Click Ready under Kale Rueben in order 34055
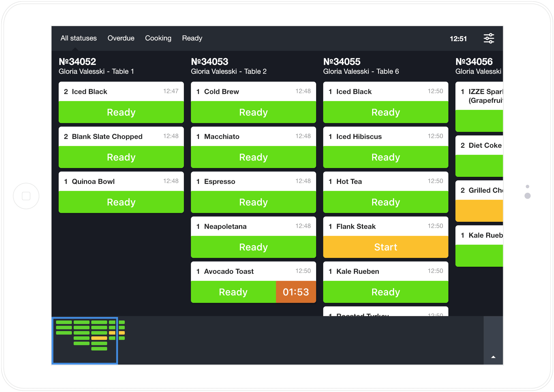This screenshot has width=554, height=392. (x=385, y=292)
